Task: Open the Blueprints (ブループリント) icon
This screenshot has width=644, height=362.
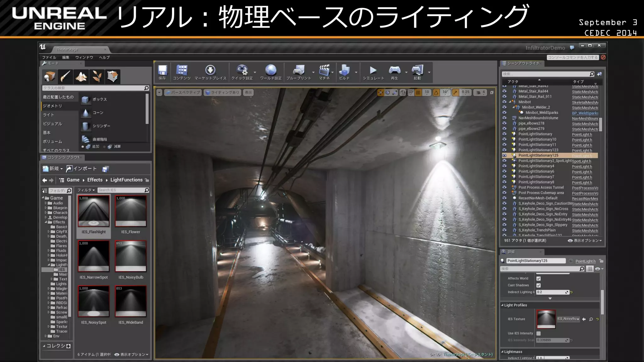Action: [x=299, y=70]
